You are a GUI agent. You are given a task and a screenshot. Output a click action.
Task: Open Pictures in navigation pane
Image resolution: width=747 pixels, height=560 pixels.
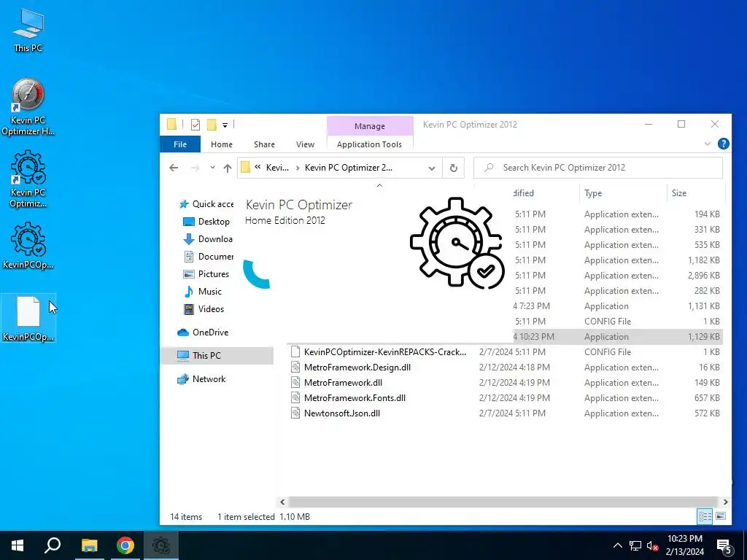coord(206,274)
